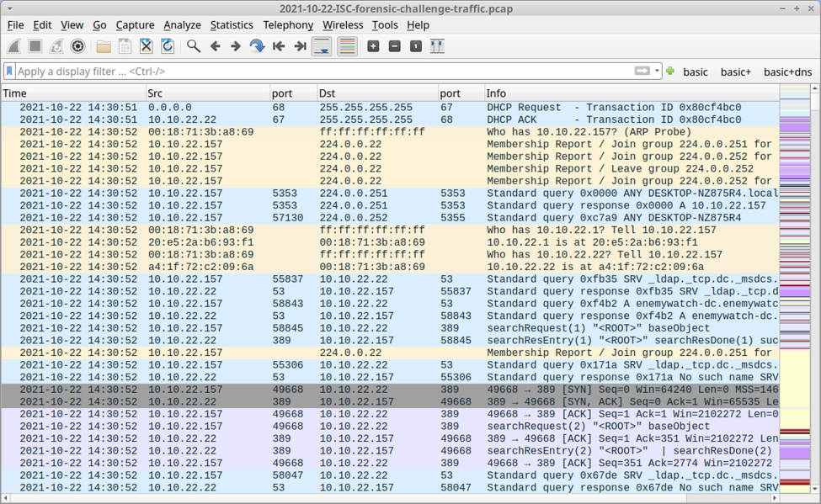The width and height of the screenshot is (821, 504).
Task: Open the Edit menu
Action: [42, 25]
